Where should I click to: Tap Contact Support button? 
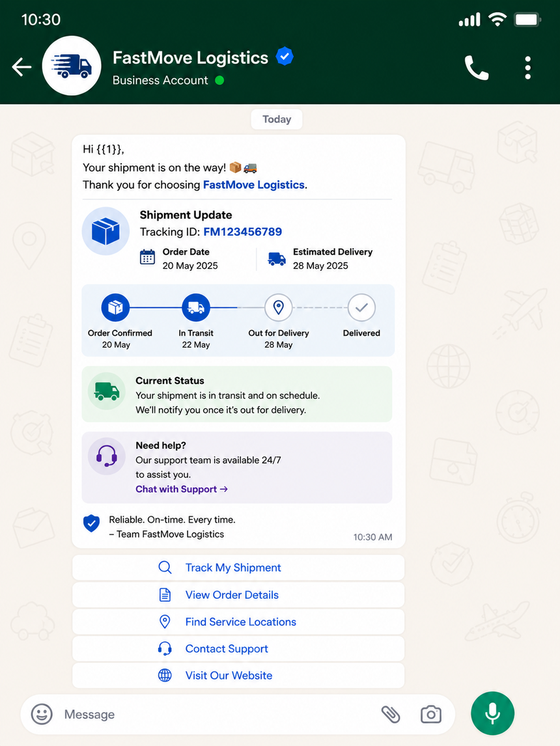point(238,648)
